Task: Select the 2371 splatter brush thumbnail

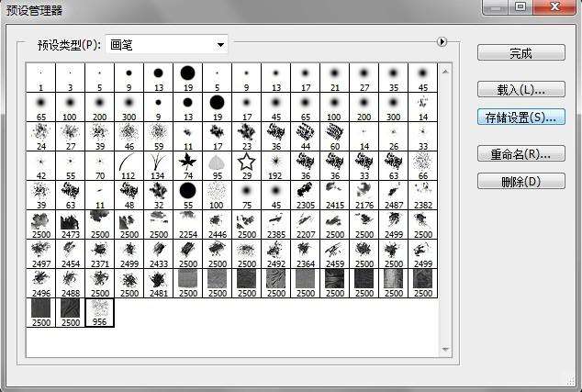Action: pyautogui.click(x=99, y=253)
